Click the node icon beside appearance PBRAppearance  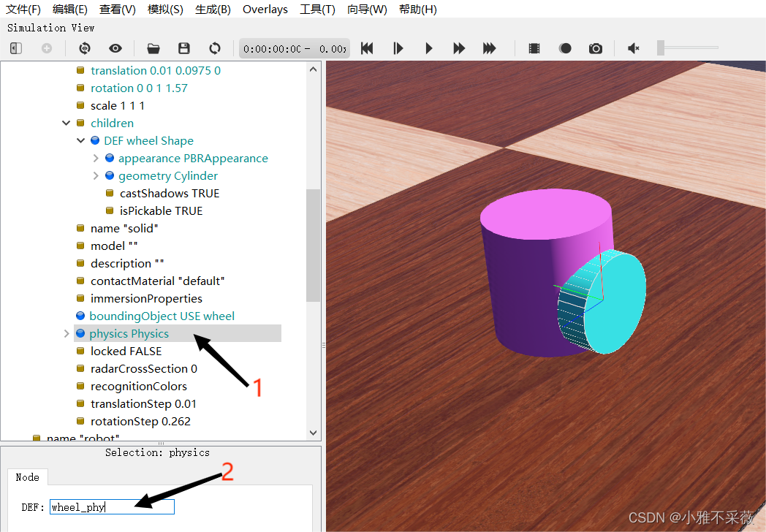[x=110, y=159]
